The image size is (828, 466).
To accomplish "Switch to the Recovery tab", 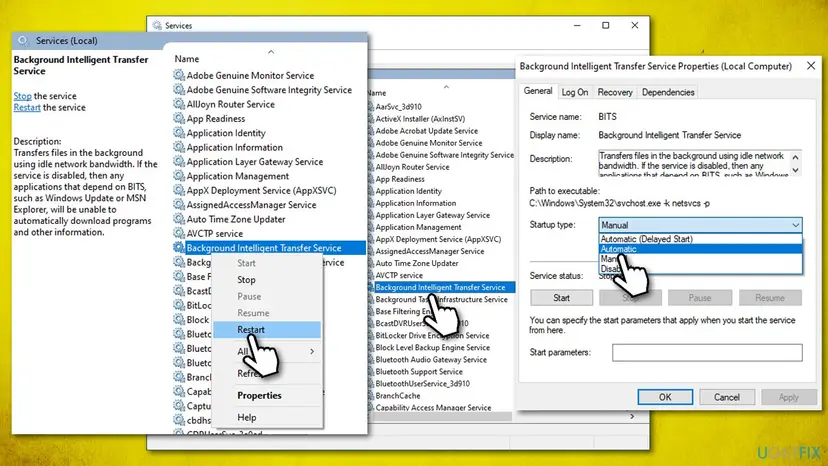I will (615, 92).
